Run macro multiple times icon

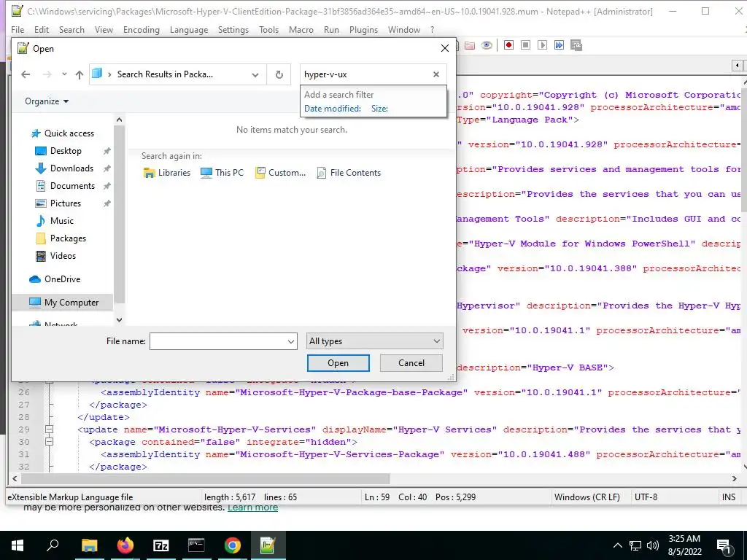[559, 45]
